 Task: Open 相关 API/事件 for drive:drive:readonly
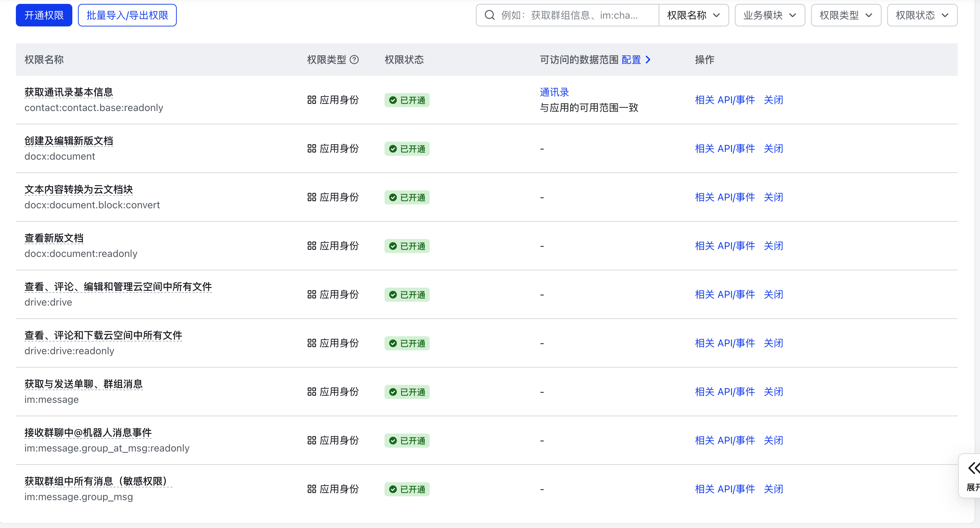(x=724, y=343)
